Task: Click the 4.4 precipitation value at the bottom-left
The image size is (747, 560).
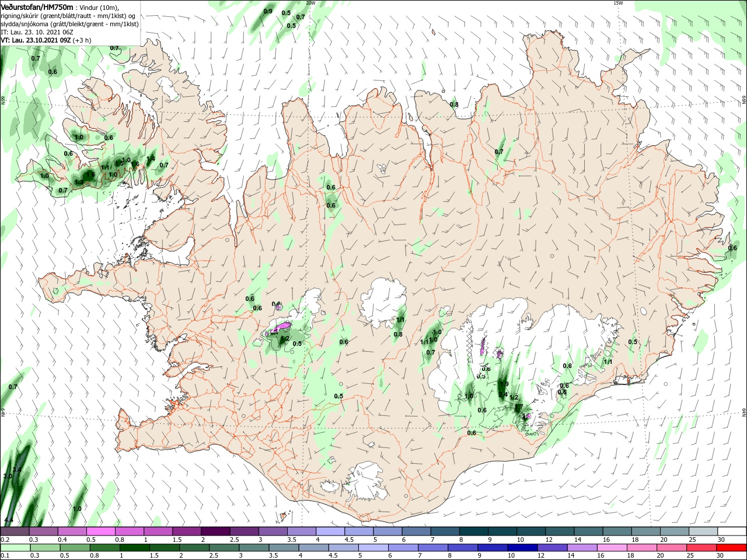Action: coord(8,520)
